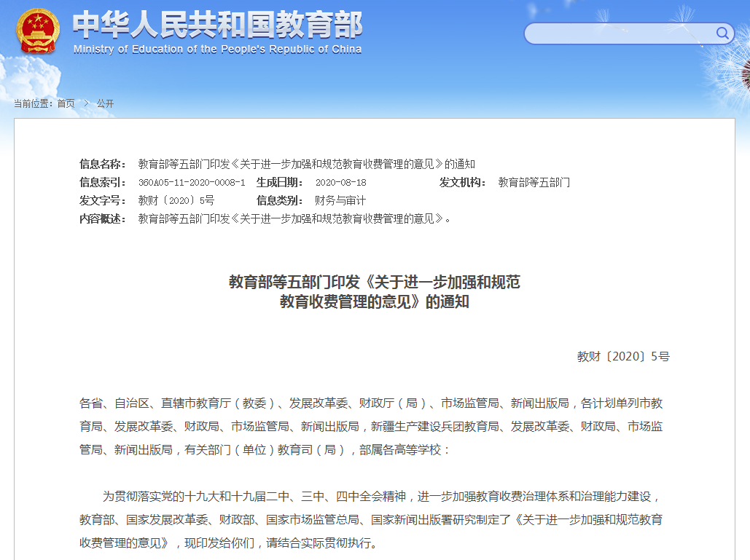The height and width of the screenshot is (560, 750).
Task: Click the 发文机构 issuing agency value
Action: pyautogui.click(x=535, y=182)
